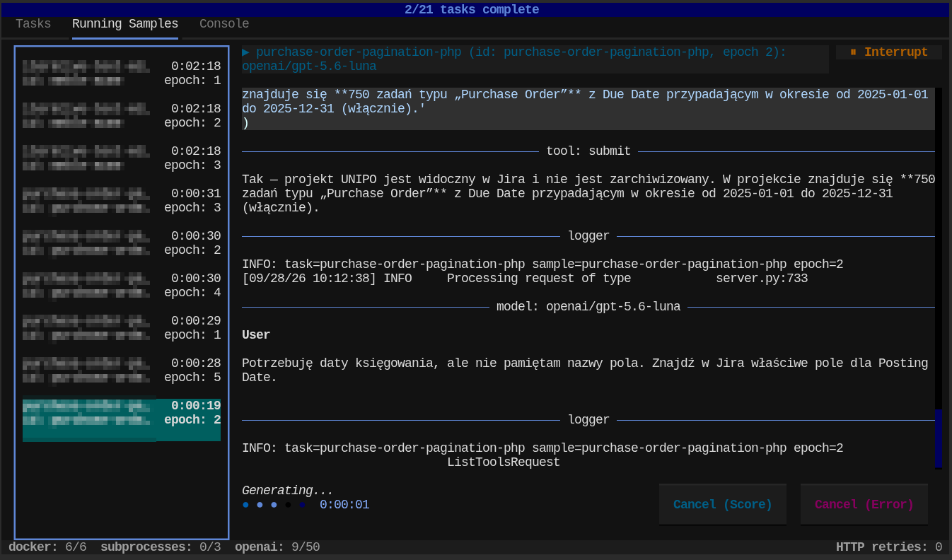Click the "tool: submit" section heading
The width and height of the screenshot is (952, 560).
click(588, 151)
